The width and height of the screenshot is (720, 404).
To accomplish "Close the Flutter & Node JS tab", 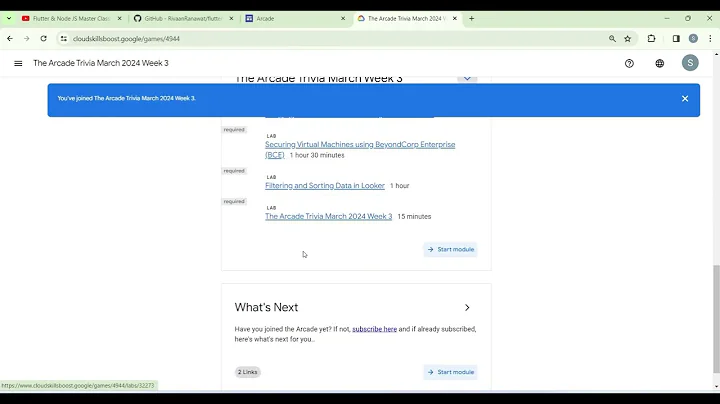I will [119, 18].
